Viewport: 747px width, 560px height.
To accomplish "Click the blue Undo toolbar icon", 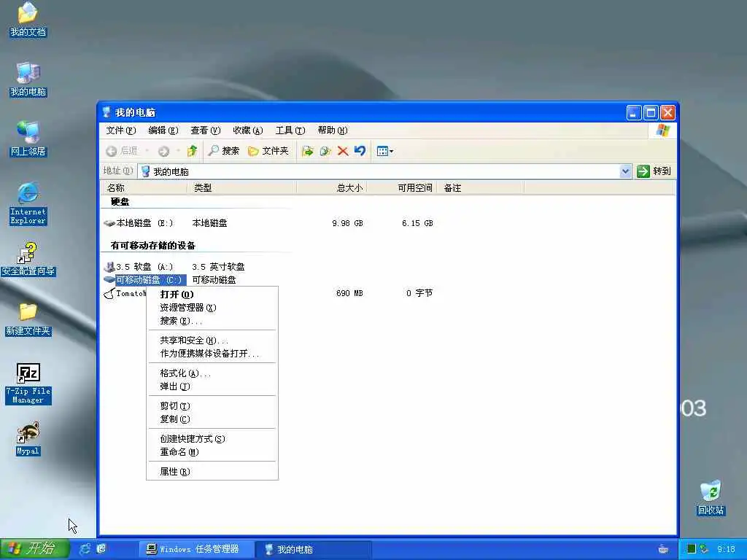I will pyautogui.click(x=360, y=151).
